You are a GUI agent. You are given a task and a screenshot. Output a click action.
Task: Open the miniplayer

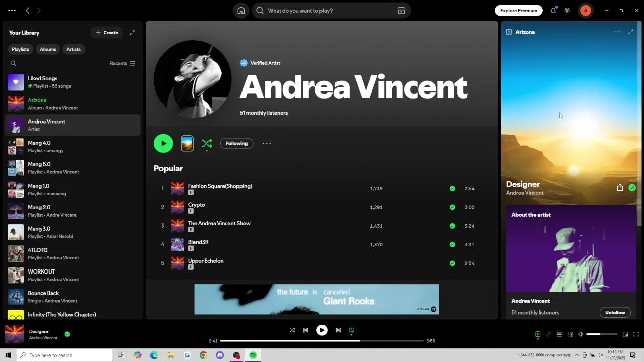click(x=625, y=334)
